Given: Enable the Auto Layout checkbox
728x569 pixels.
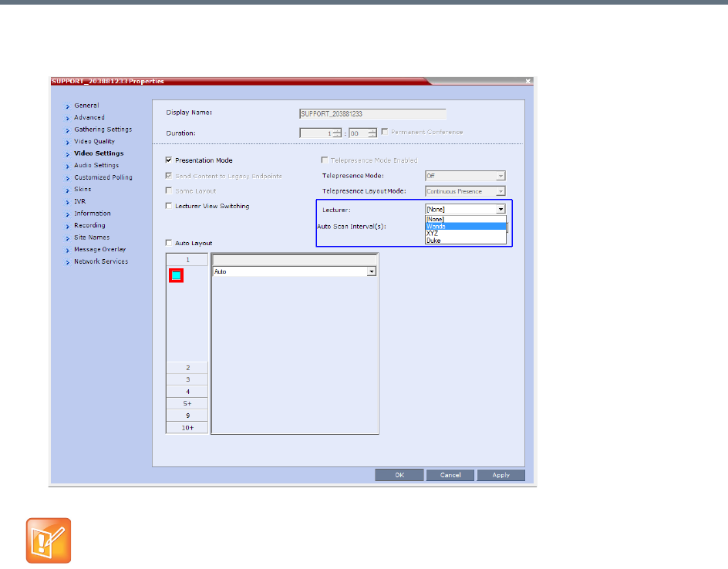Looking at the screenshot, I should tap(169, 243).
